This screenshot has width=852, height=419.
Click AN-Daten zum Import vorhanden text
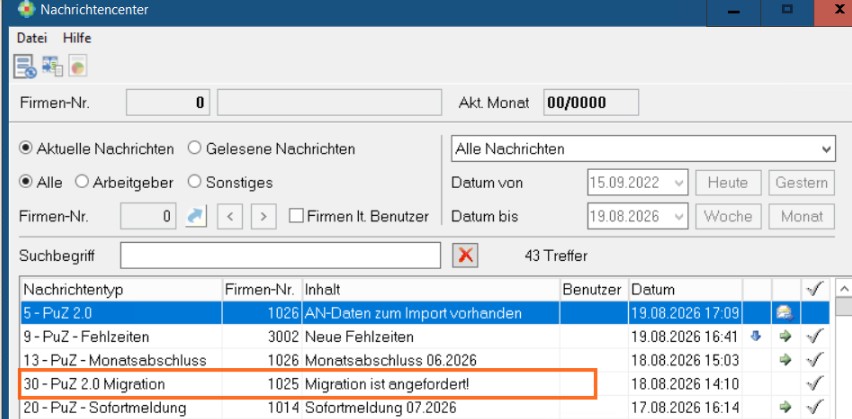tap(413, 313)
